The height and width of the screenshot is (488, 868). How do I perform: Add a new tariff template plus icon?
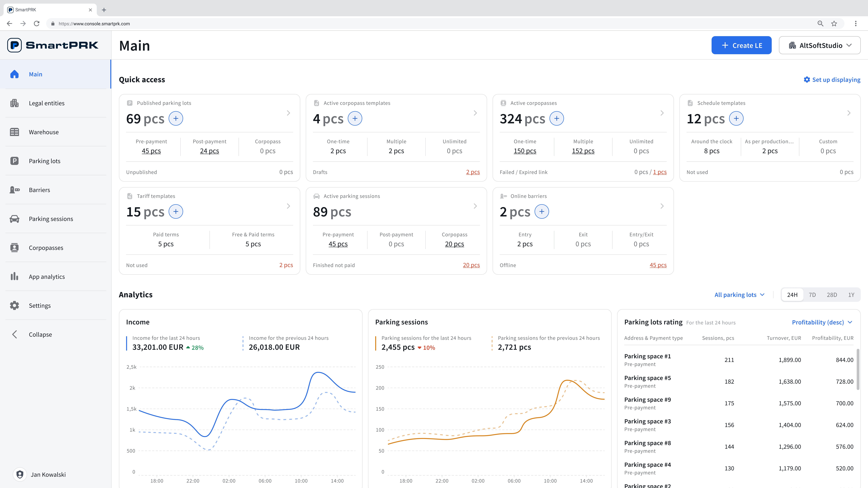[176, 211]
